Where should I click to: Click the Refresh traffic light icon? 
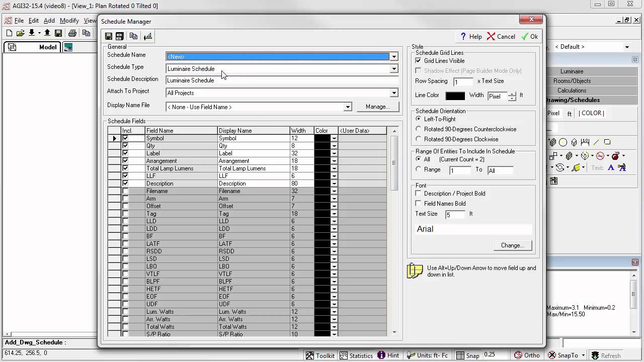click(x=594, y=355)
